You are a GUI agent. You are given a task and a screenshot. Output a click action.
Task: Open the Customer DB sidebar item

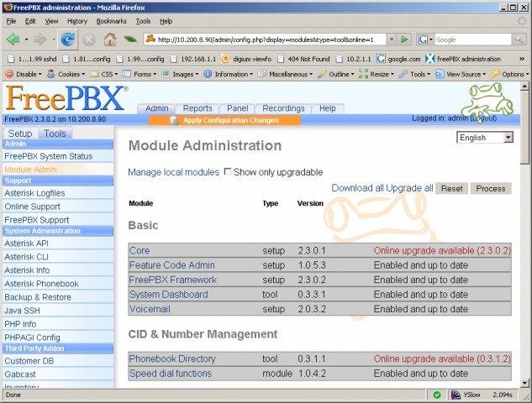click(29, 361)
